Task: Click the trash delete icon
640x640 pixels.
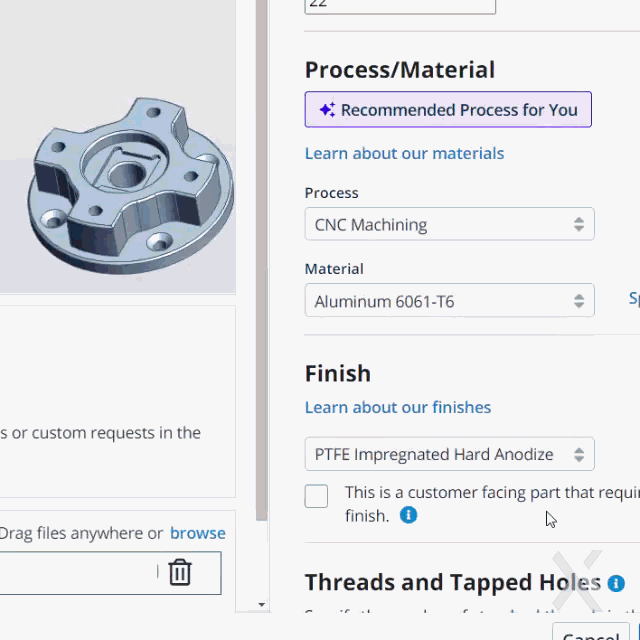Action: pos(180,572)
